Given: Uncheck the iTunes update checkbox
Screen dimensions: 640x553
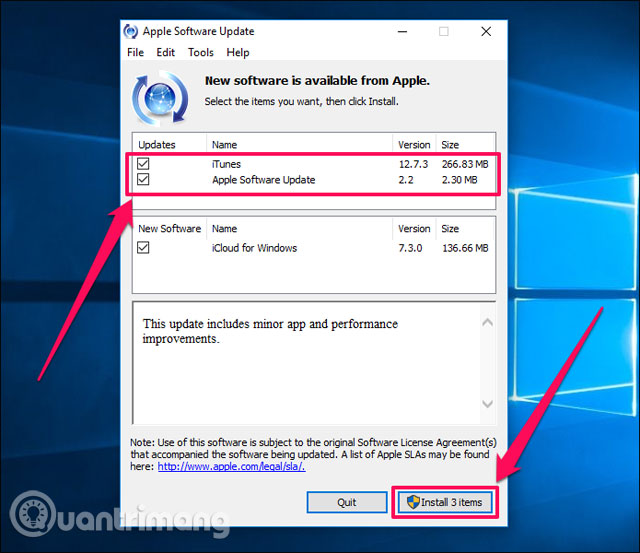Looking at the screenshot, I should tap(143, 164).
